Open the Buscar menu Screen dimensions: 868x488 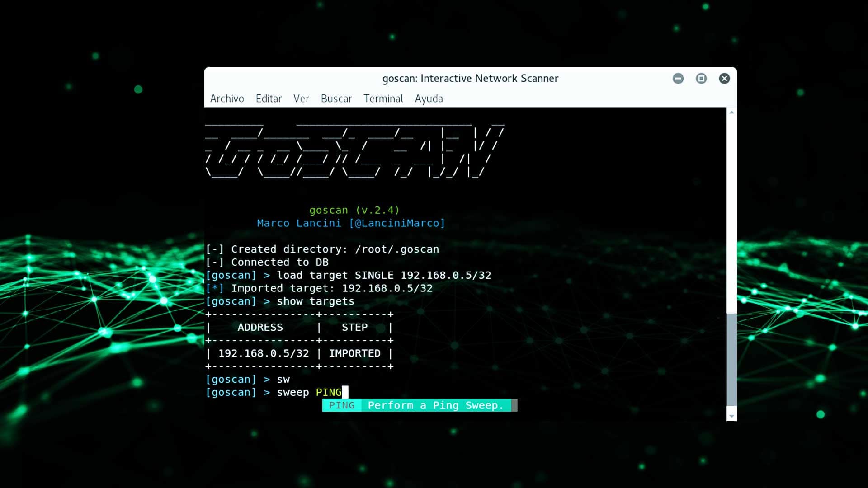coord(336,99)
